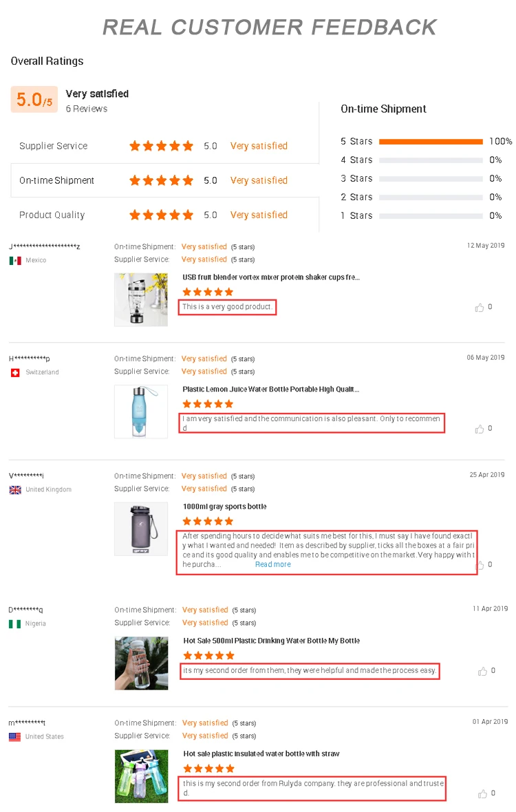Image resolution: width=516 pixels, height=812 pixels.
Task: Click the 5 Stars rating bar
Action: [x=431, y=142]
